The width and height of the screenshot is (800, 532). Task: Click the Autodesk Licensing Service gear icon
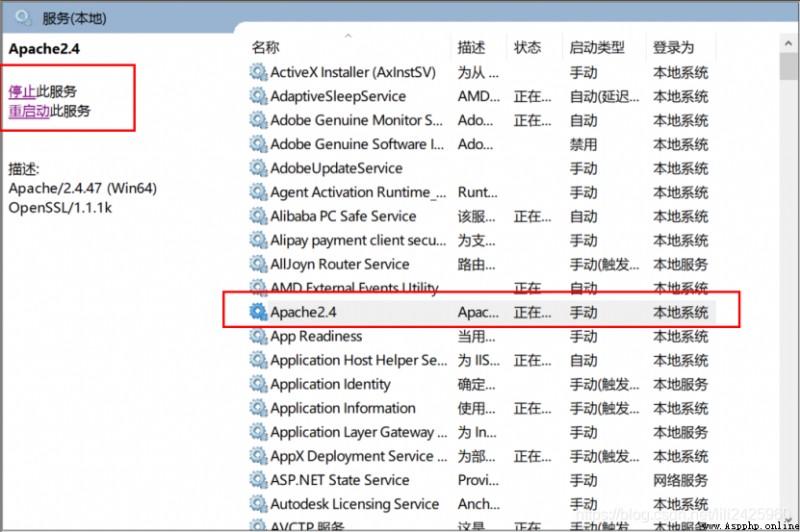(x=258, y=504)
